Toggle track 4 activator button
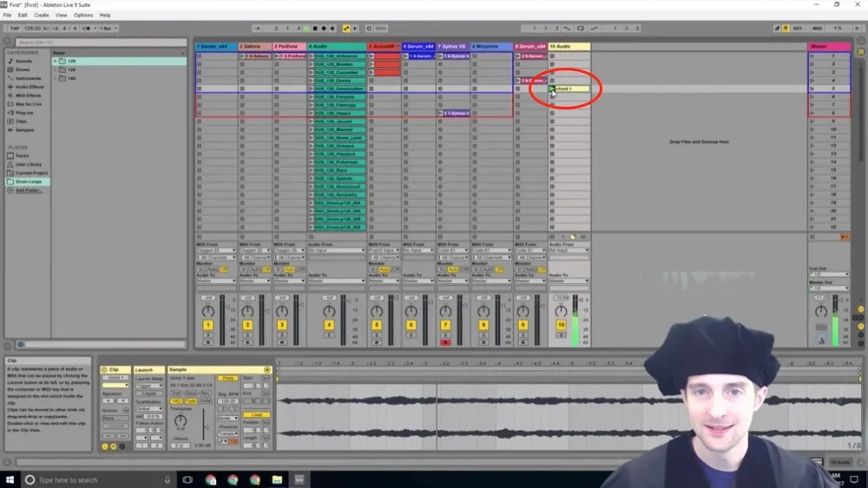The width and height of the screenshot is (868, 488). click(x=329, y=325)
